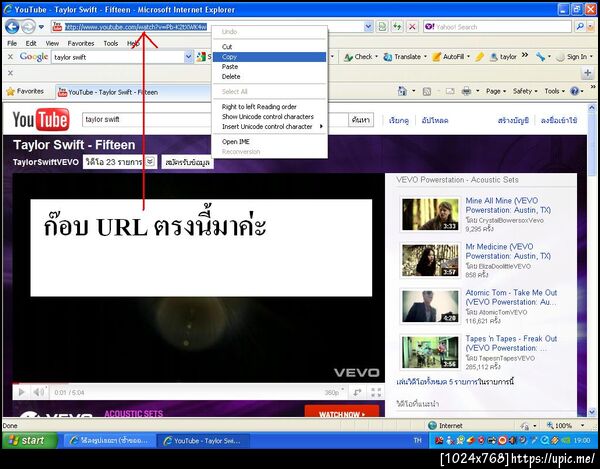
Task: Click the อัปโหลด upload link
Action: point(435,120)
